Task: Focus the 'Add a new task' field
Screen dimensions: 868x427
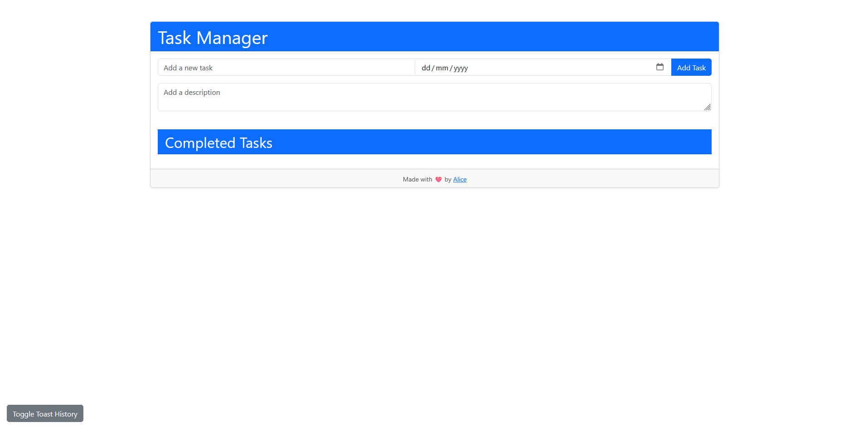Action: [x=286, y=68]
